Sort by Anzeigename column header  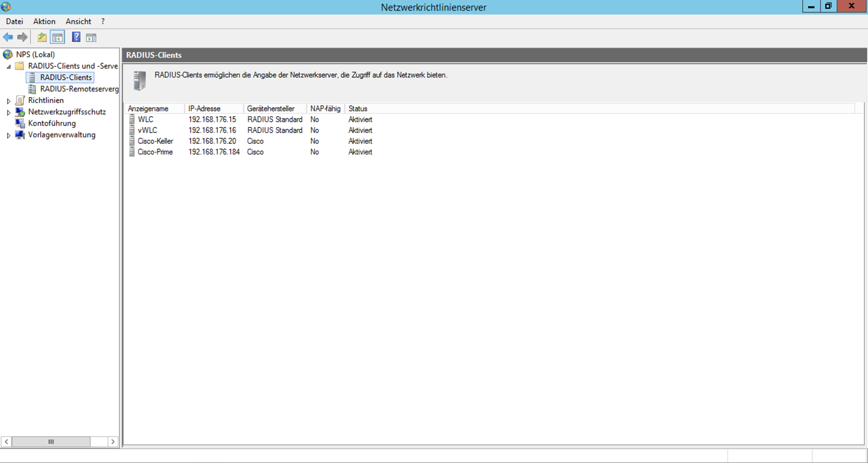[x=155, y=109]
